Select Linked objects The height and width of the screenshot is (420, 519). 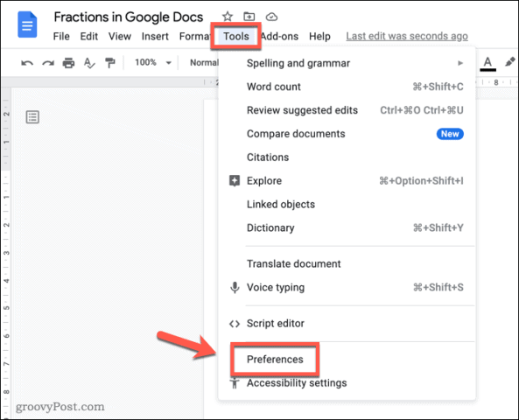point(347,204)
